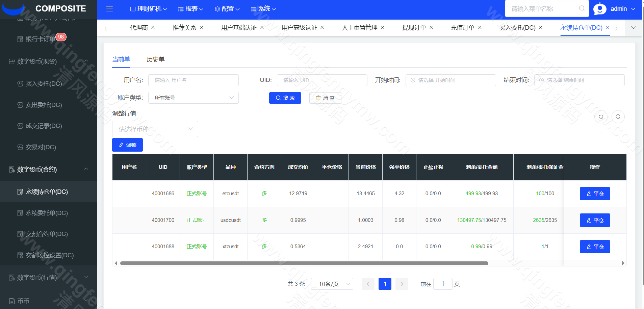Image resolution: width=644 pixels, height=309 pixels.
Task: Open the 所有账号 account type dropdown
Action: click(193, 98)
